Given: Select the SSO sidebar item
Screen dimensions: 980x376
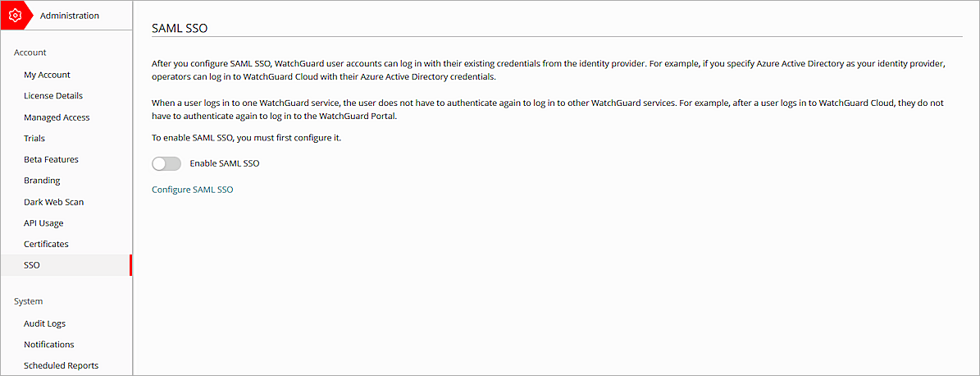Looking at the screenshot, I should coord(32,265).
